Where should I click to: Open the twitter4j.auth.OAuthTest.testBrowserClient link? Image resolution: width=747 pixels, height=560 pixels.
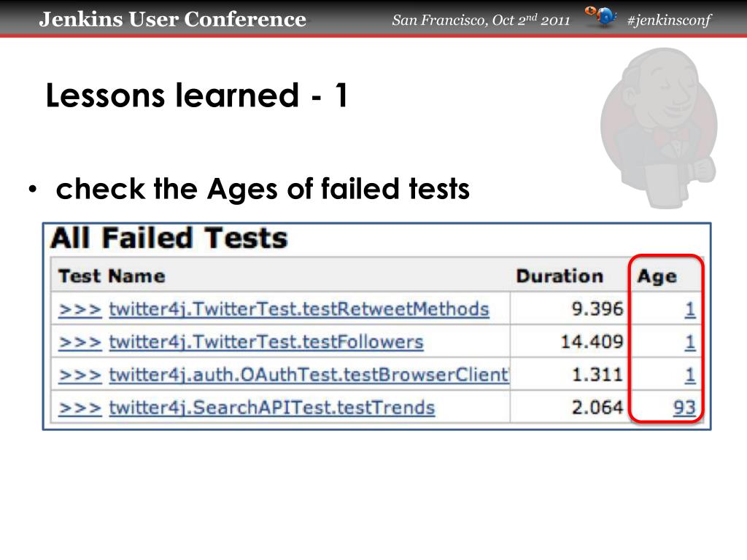[x=309, y=375]
